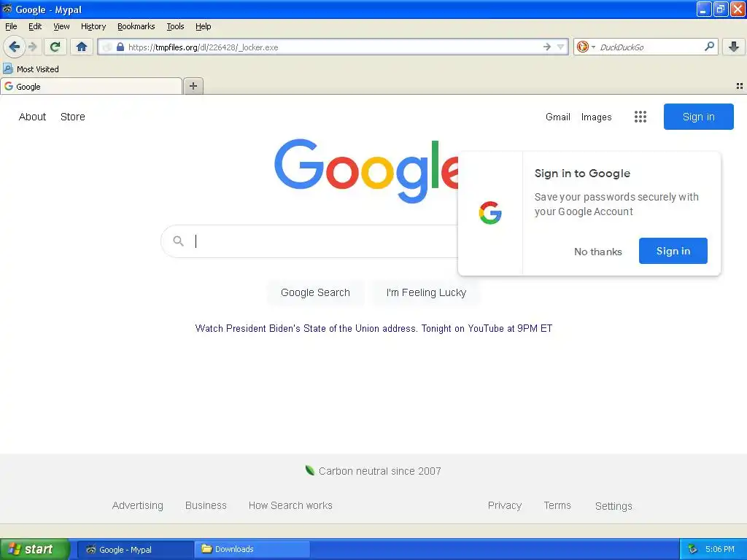Click the URL address bar text

[x=203, y=47]
